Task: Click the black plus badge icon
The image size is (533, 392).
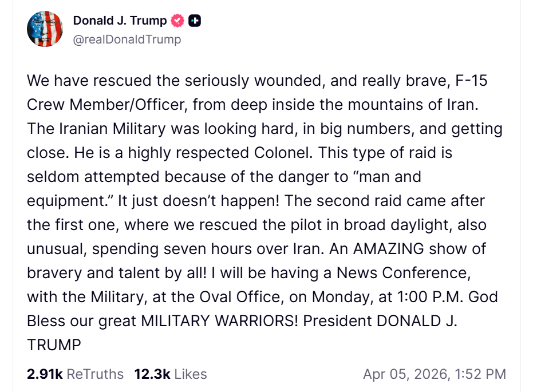Action: pyautogui.click(x=195, y=21)
